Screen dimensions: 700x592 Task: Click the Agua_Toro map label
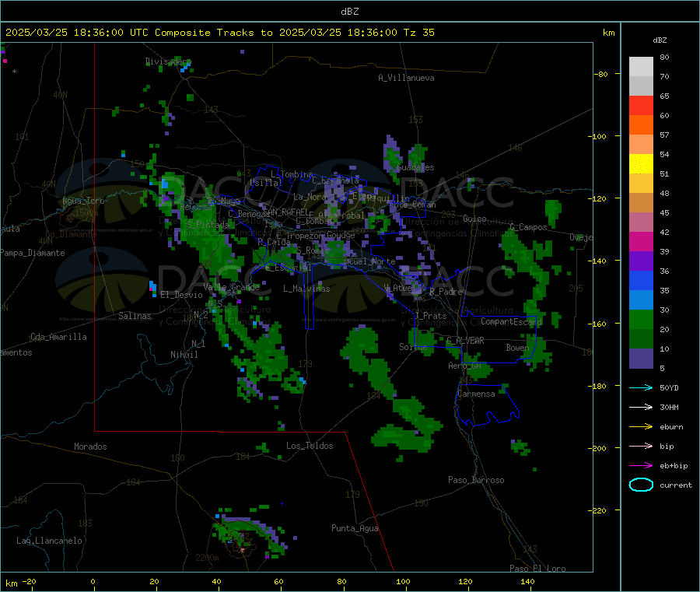83,201
